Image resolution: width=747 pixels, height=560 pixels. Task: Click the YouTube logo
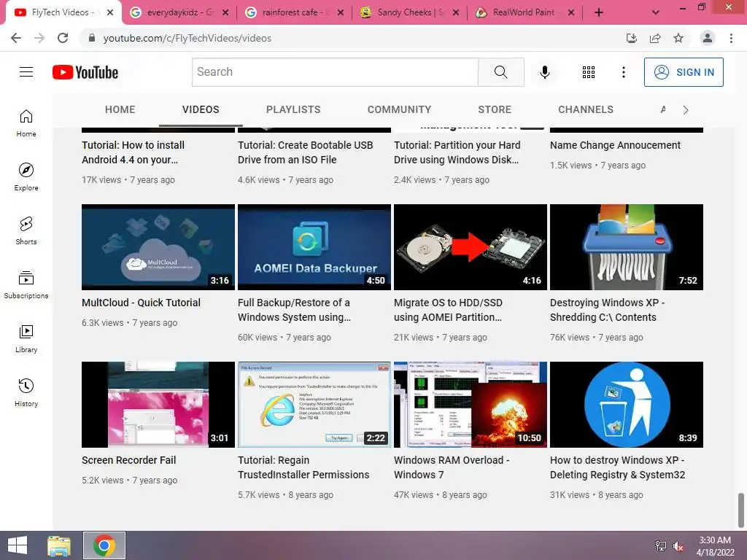(x=85, y=72)
